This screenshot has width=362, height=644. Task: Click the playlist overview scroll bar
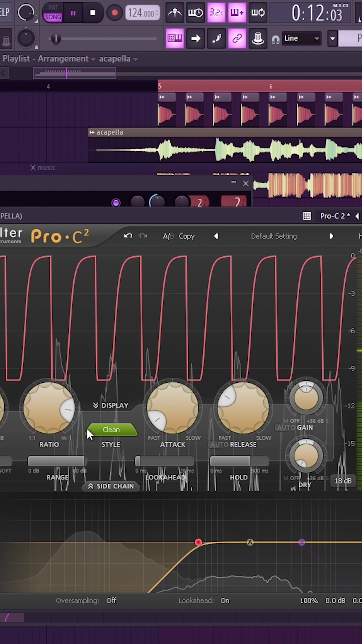click(x=74, y=73)
